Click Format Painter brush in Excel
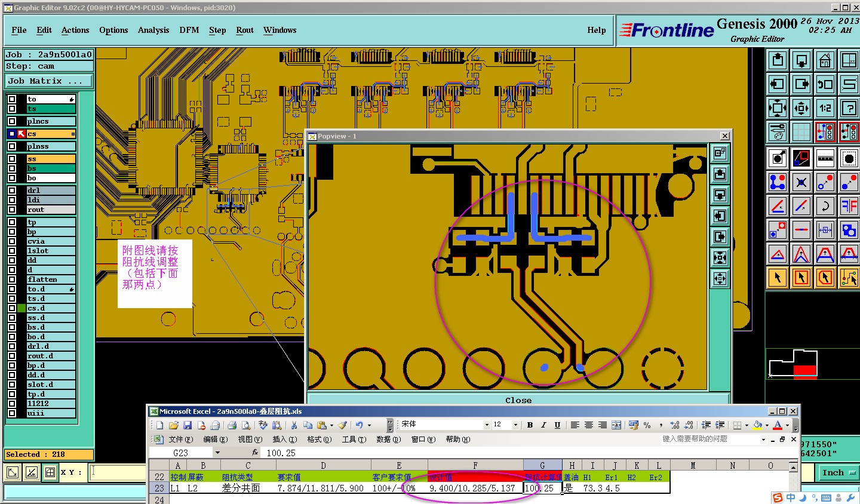The image size is (860, 504). pyautogui.click(x=342, y=425)
